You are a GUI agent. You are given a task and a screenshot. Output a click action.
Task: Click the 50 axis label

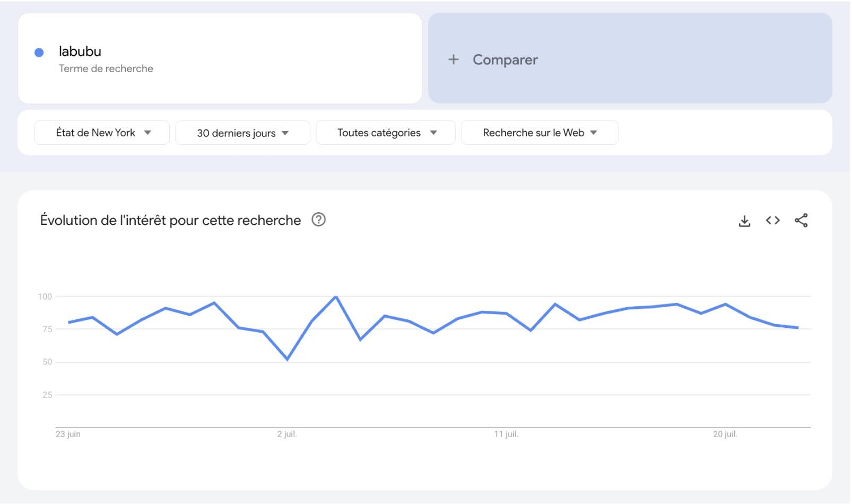[47, 362]
